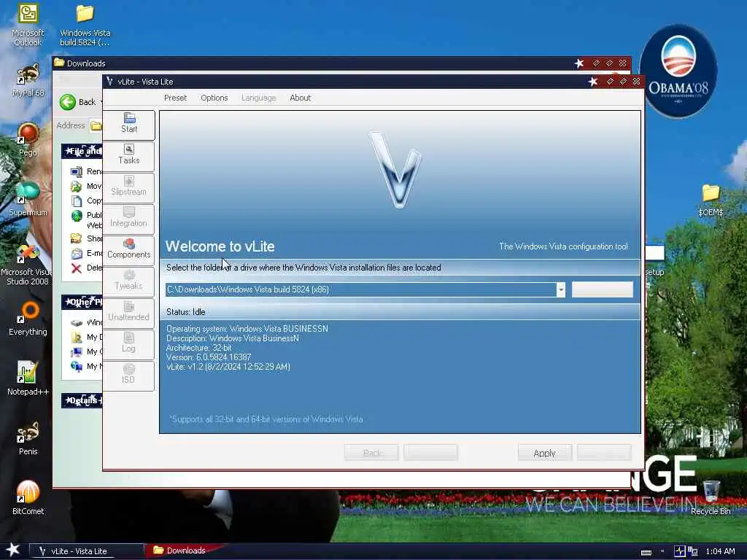Image resolution: width=747 pixels, height=560 pixels.
Task: Click the activity monitor tray icon
Action: (680, 551)
